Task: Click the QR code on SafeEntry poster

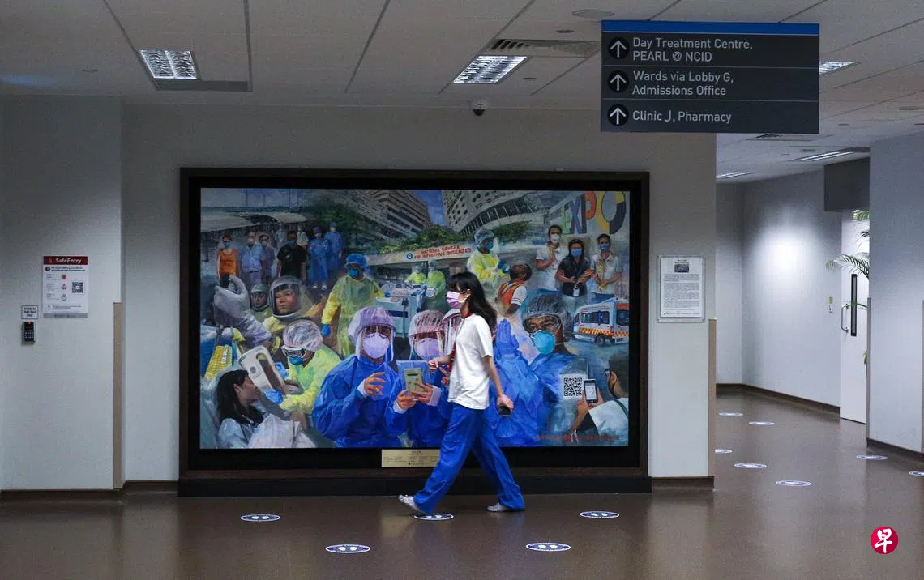Action: coord(77,287)
